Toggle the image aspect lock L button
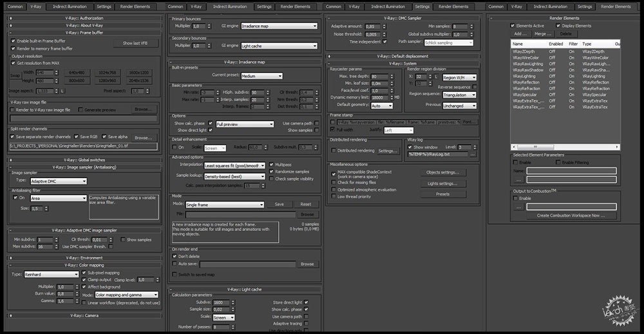Screen dimensions: 644x334 click(x=63, y=91)
